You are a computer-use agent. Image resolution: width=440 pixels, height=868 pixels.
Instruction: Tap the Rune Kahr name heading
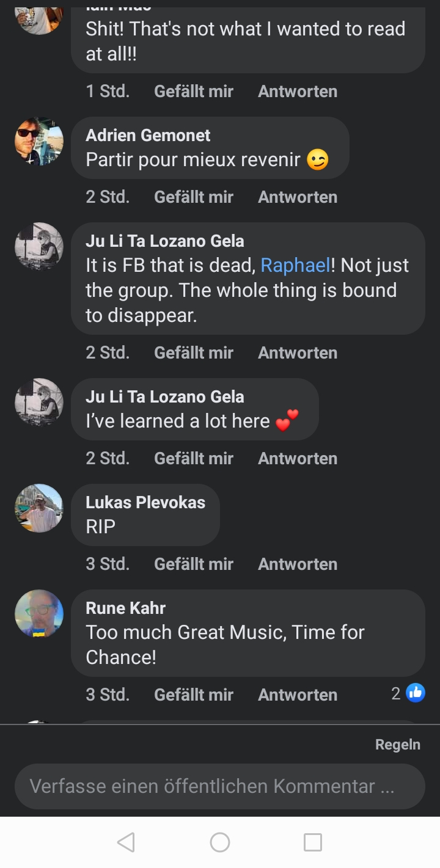pos(126,608)
